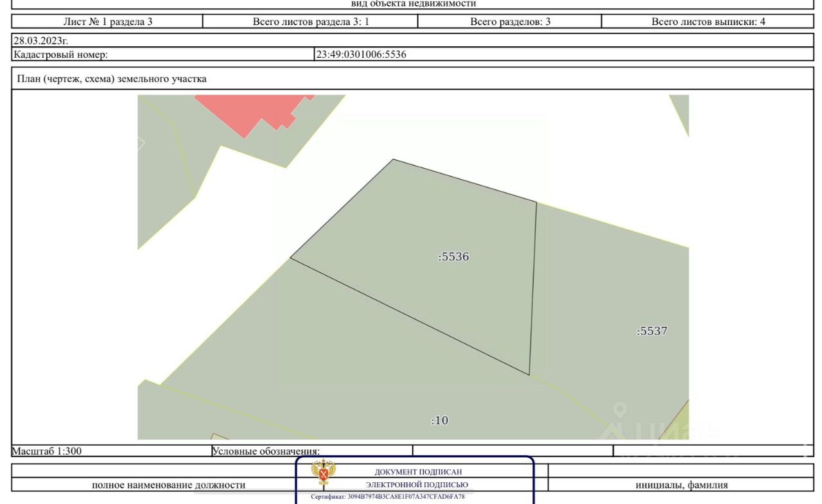Click the 'Кадастровый номер:' label
This screenshot has height=504, width=822.
(61, 55)
